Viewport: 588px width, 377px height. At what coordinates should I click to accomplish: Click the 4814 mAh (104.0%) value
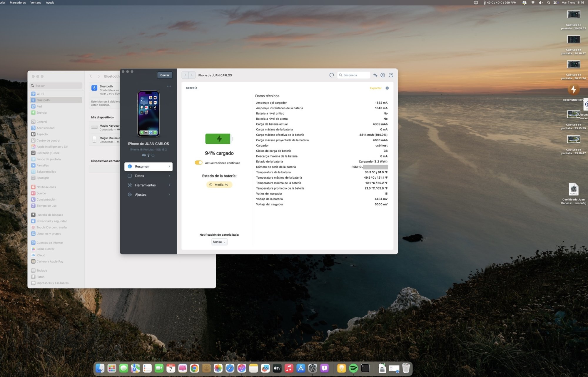[x=373, y=135]
